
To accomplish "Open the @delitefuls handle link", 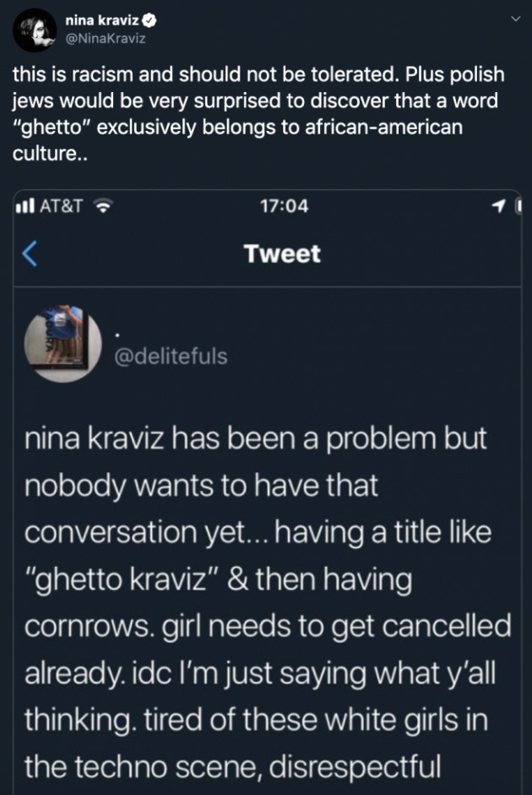I will click(171, 357).
